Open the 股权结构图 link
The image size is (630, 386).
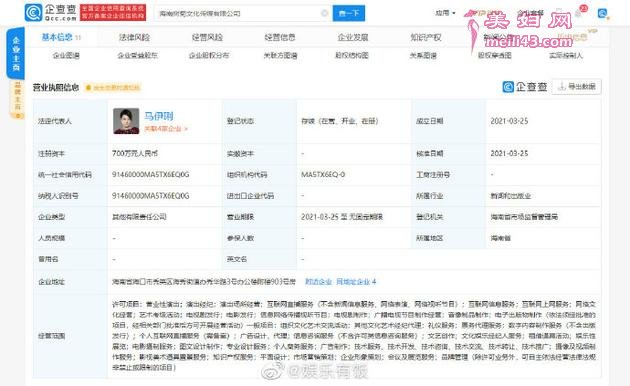[352, 55]
